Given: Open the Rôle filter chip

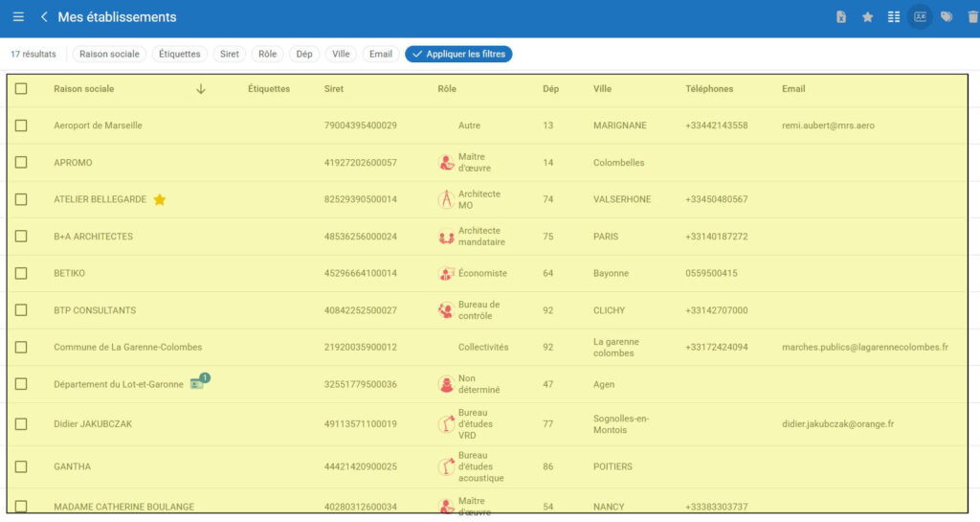Looking at the screenshot, I should tap(268, 55).
